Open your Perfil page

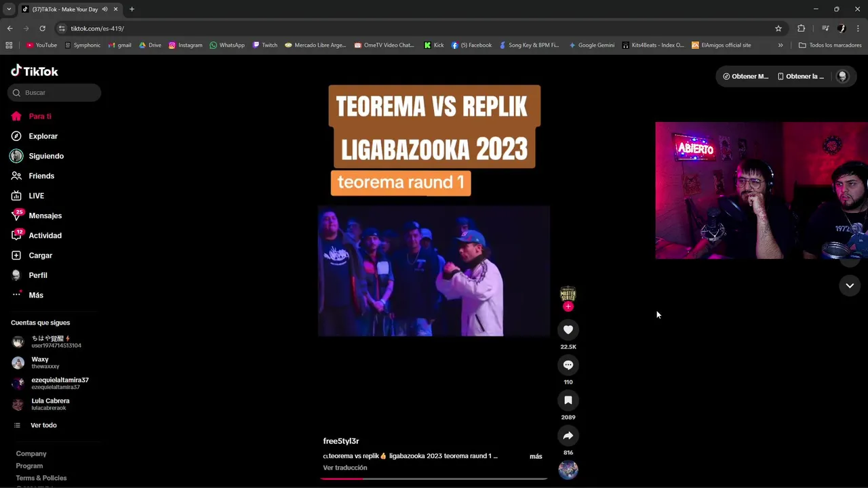(x=29, y=275)
